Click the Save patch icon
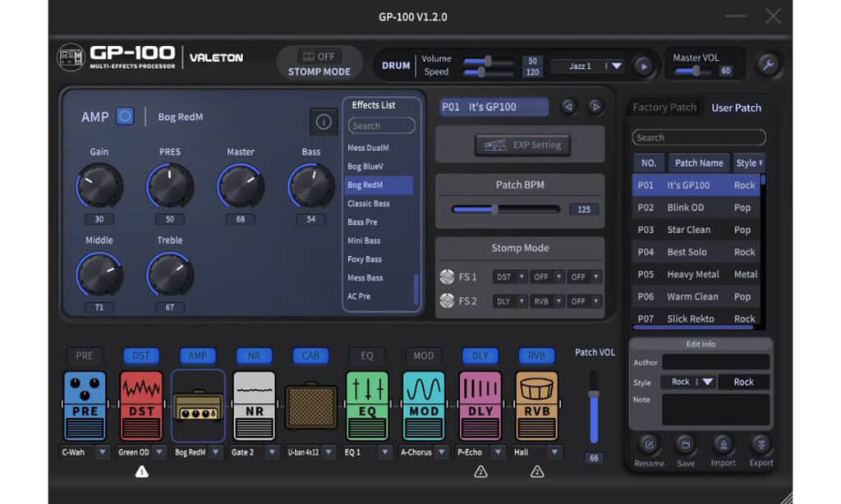 pyautogui.click(x=686, y=444)
